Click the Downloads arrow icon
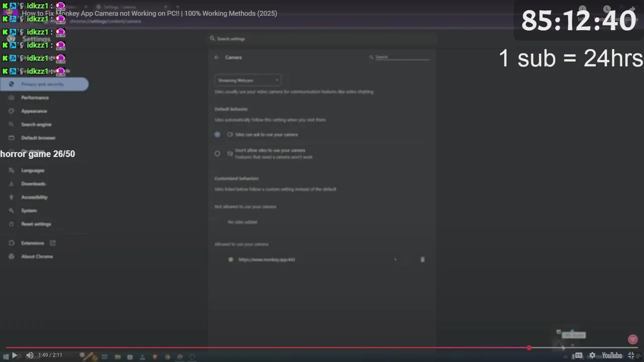644x362 pixels. (x=12, y=184)
